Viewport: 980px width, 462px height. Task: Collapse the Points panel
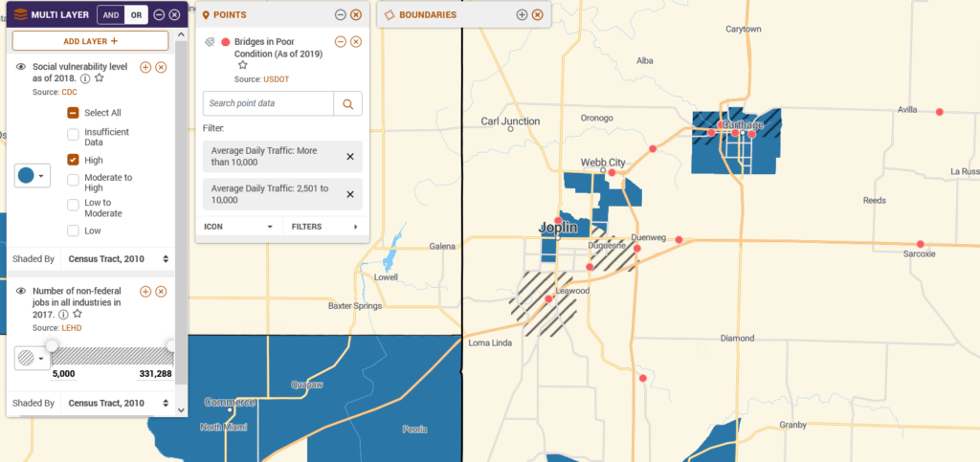[340, 15]
